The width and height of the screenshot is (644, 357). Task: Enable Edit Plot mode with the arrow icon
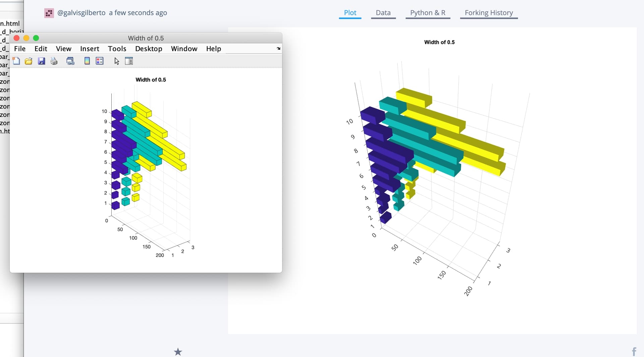click(116, 61)
